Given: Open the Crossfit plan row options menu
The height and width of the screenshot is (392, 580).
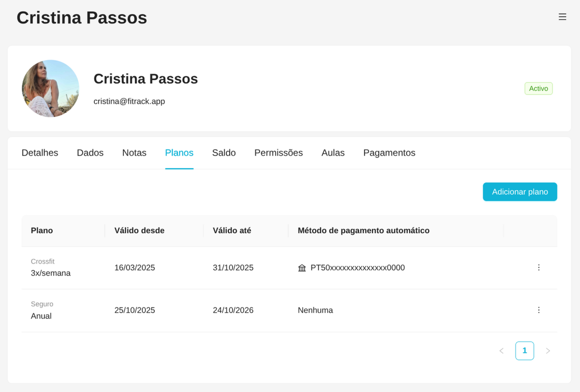Looking at the screenshot, I should [x=539, y=267].
